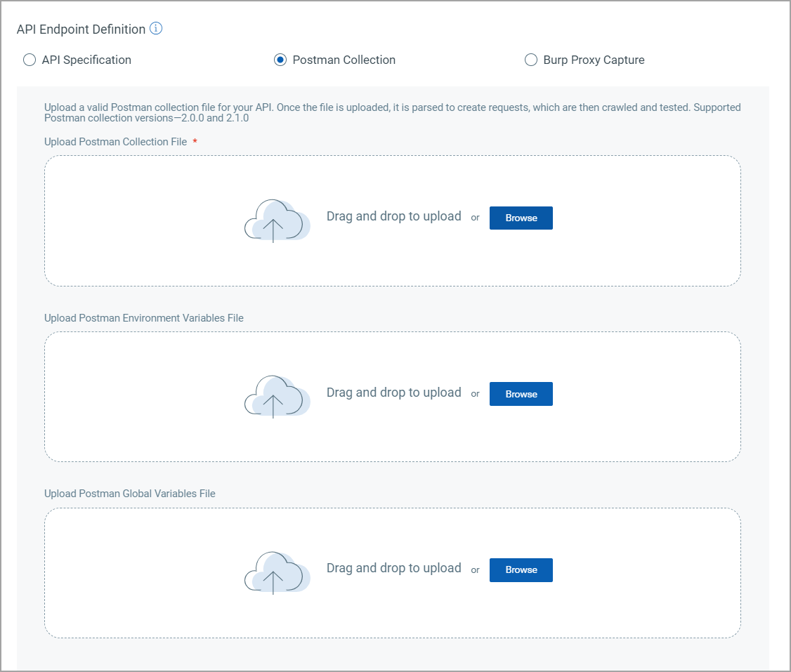The image size is (791, 672).
Task: Click the 'Upload Postman Global Variables File' label
Action: pos(130,494)
